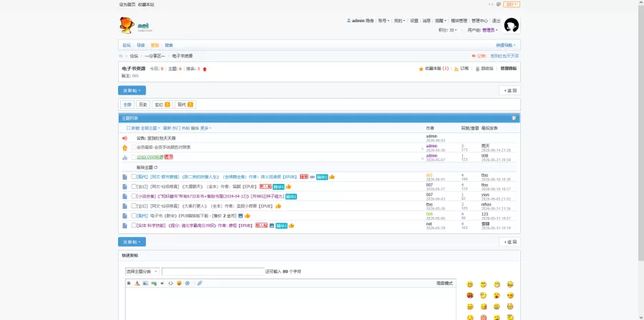Viewport: 644px width, 320px height.
Task: Expand the DIY dropdown button
Action: coord(512,4)
